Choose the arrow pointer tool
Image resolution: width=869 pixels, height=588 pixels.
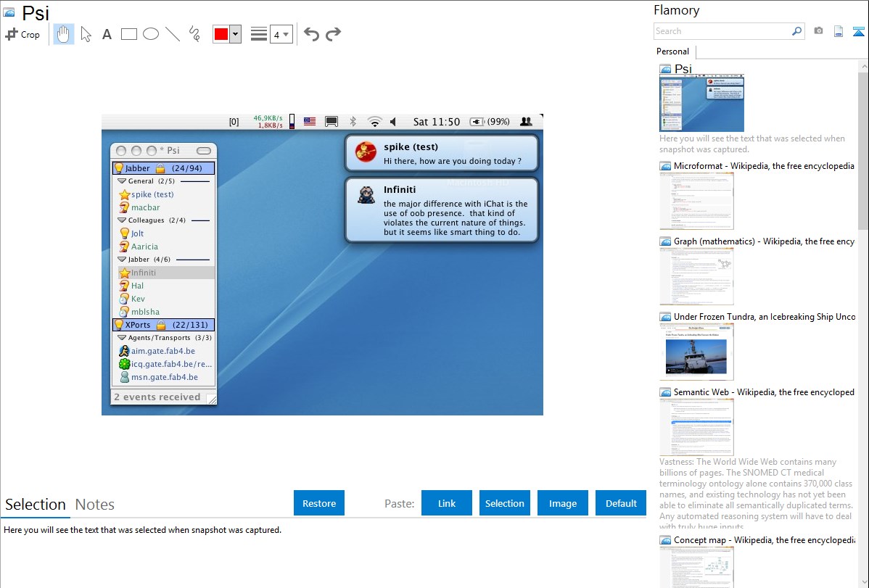86,34
